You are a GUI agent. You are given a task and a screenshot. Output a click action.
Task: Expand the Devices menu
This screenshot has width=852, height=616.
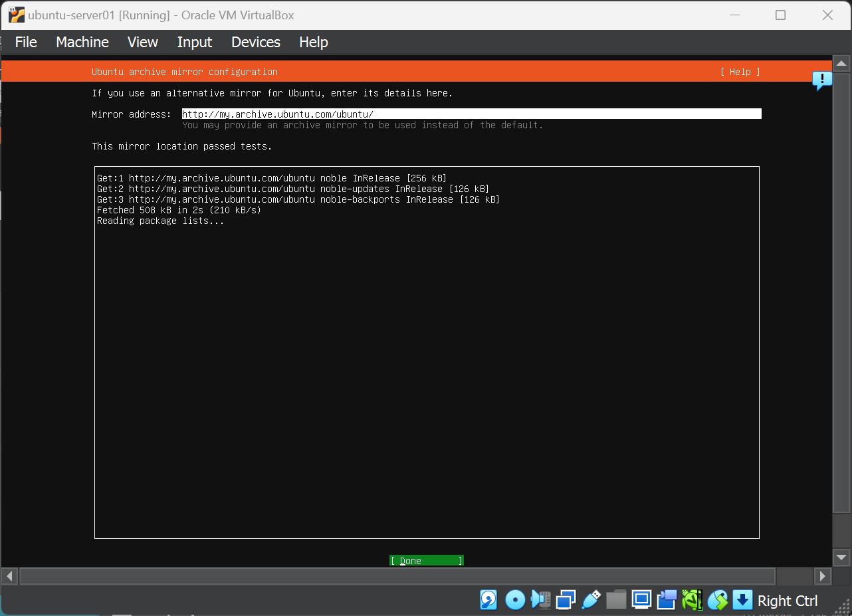pyautogui.click(x=256, y=42)
